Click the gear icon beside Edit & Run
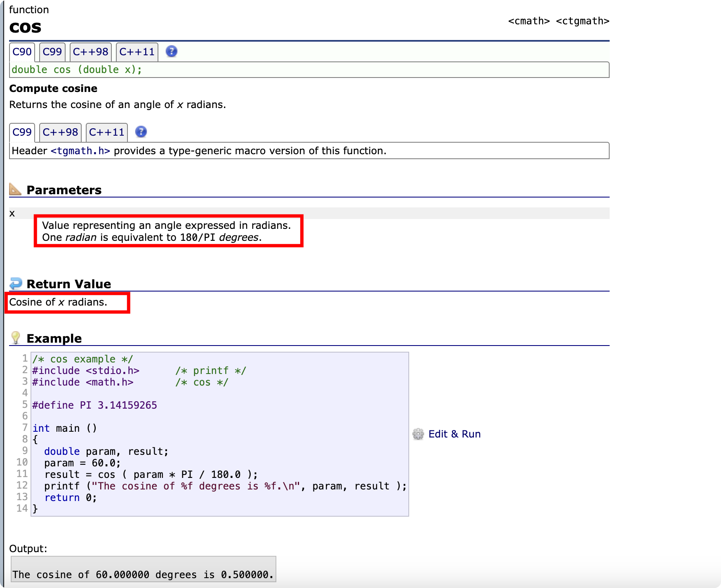721x588 pixels. [x=418, y=434]
